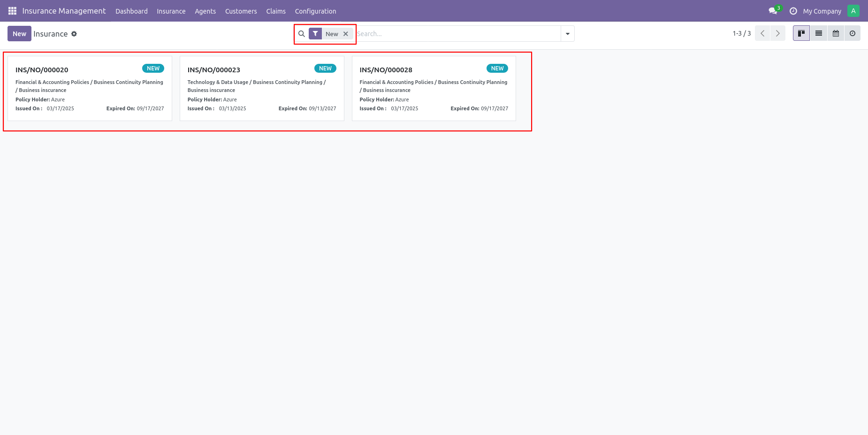
Task: Click NEW badge on INS/NO/000020 card
Action: [153, 69]
